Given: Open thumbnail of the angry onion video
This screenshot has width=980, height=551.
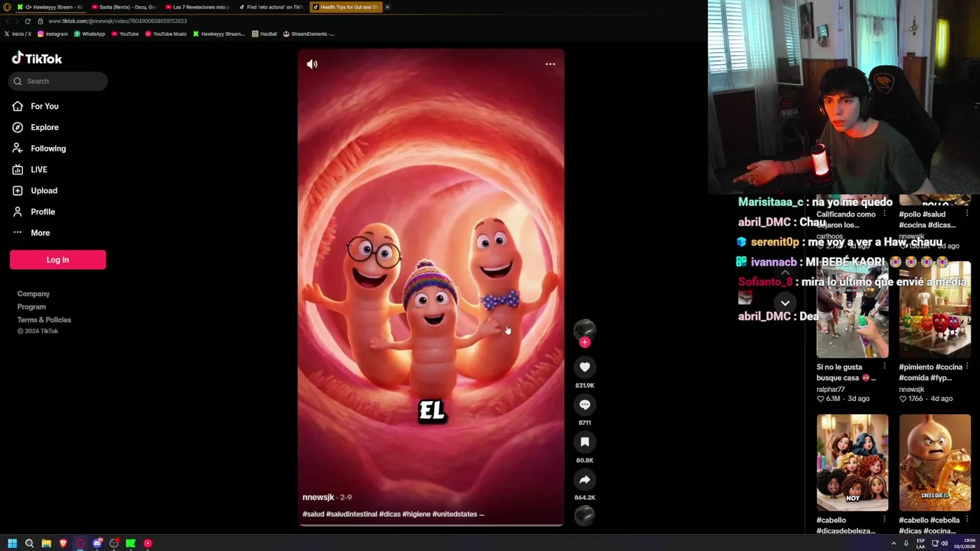Looking at the screenshot, I should [935, 463].
